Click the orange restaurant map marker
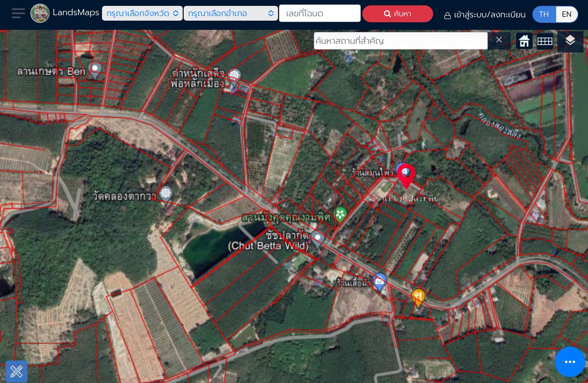The width and height of the screenshot is (588, 383). click(x=418, y=297)
